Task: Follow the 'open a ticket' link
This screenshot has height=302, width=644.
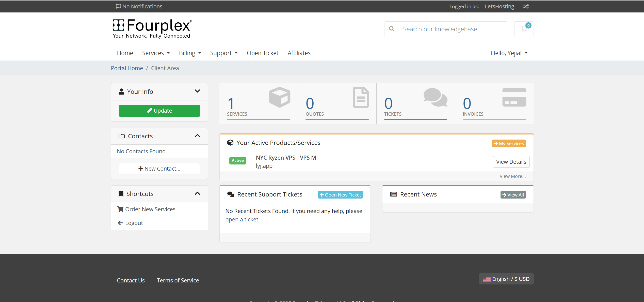Action: click(242, 219)
